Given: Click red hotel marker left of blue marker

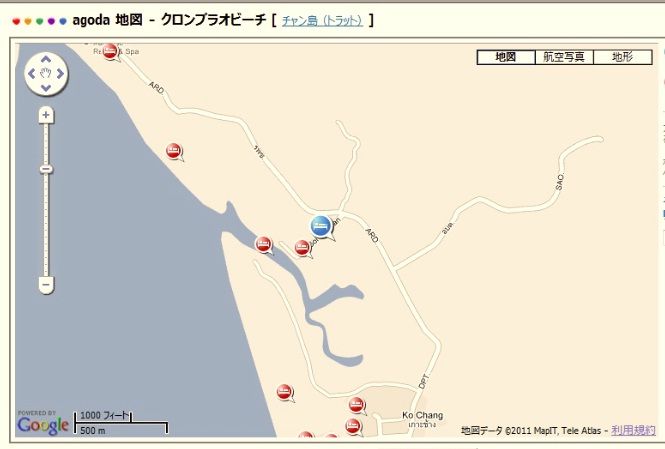Looking at the screenshot, I should coord(302,248).
